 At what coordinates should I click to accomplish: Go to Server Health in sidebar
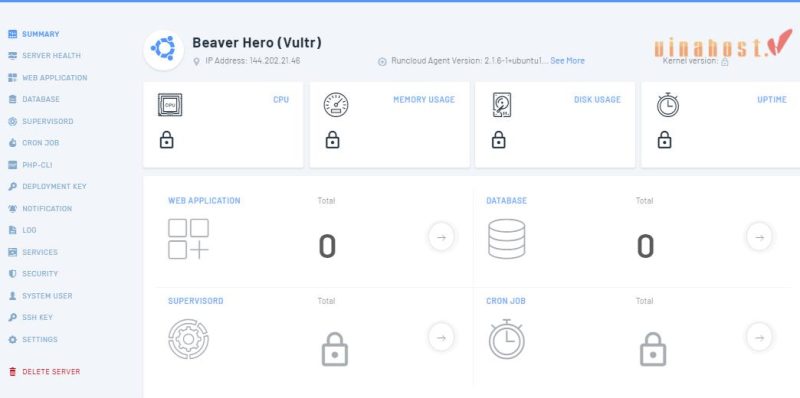click(44, 56)
